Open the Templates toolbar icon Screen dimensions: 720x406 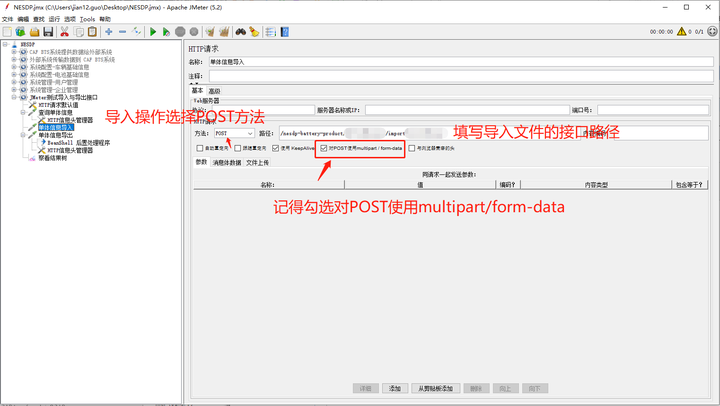click(x=20, y=32)
